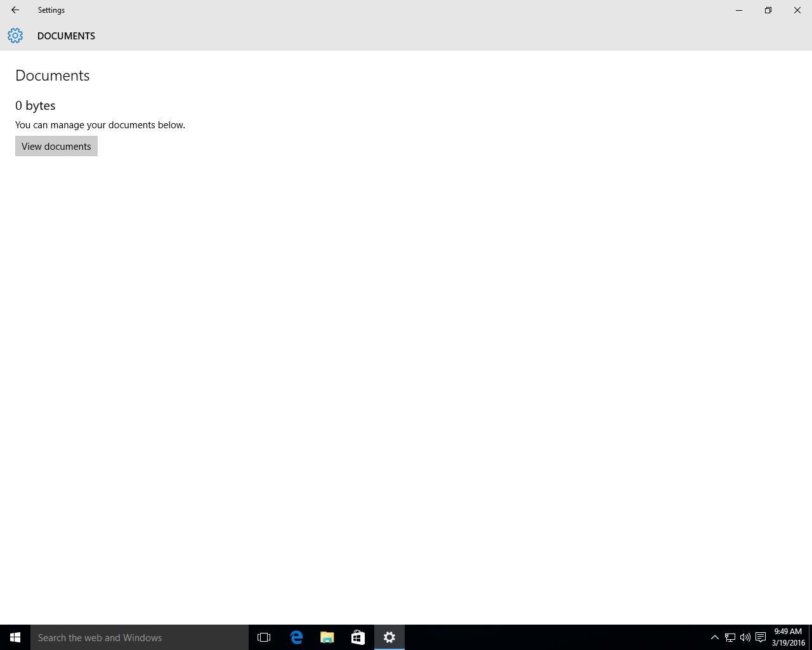Click the "Documents" page heading
The height and width of the screenshot is (650, 812).
[53, 76]
